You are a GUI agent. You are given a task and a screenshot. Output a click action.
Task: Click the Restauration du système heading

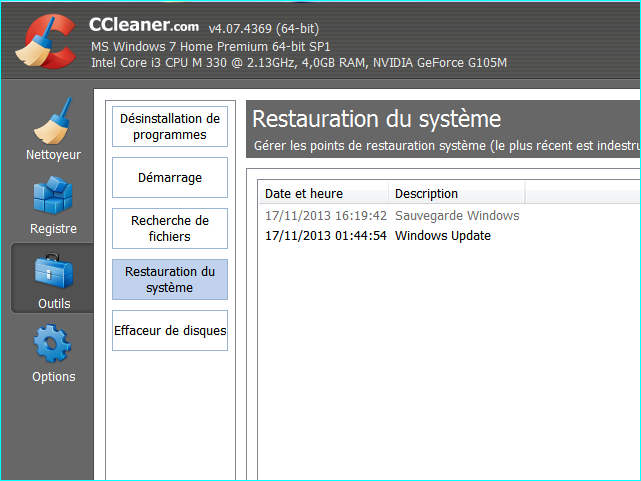pos(377,119)
